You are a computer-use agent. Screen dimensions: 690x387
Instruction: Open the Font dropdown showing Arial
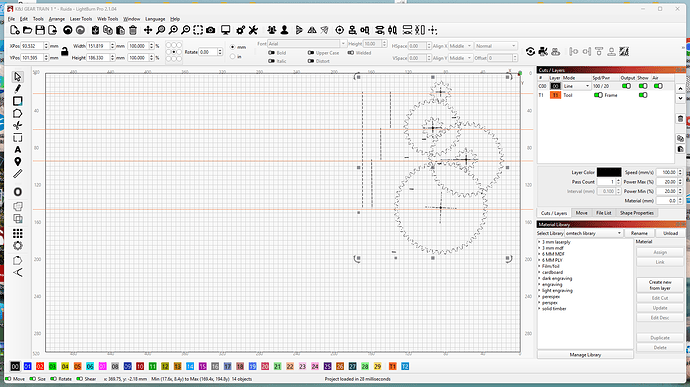pos(307,44)
